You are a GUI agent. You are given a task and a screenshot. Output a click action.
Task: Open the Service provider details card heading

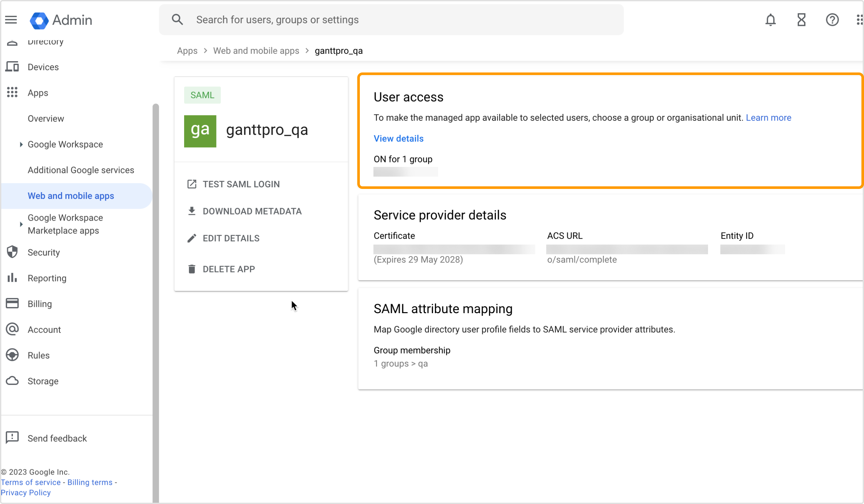pyautogui.click(x=440, y=215)
